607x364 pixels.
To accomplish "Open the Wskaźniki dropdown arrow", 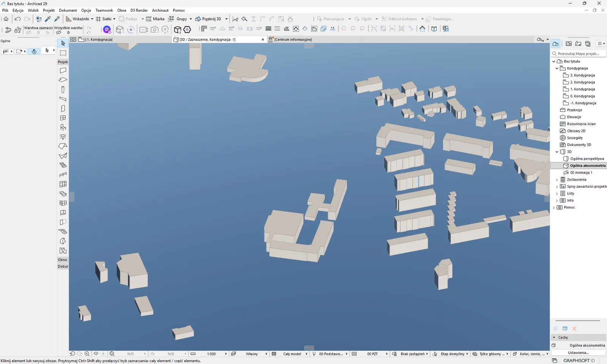I will coord(92,19).
